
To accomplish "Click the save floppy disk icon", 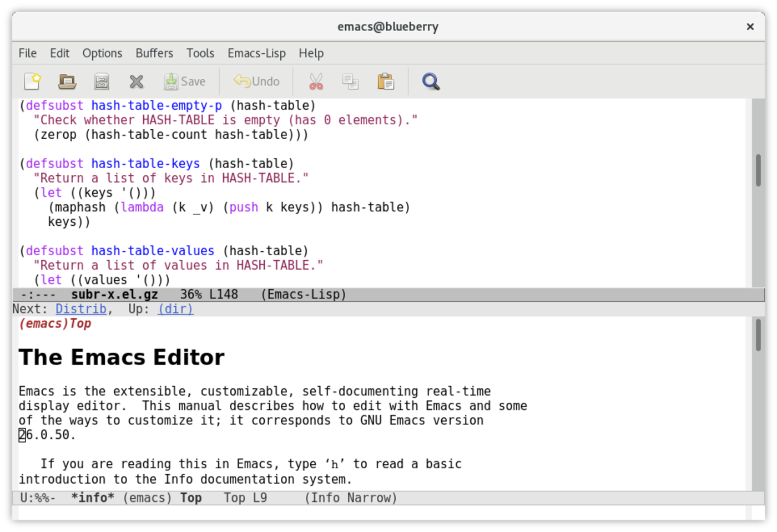I will [x=101, y=81].
